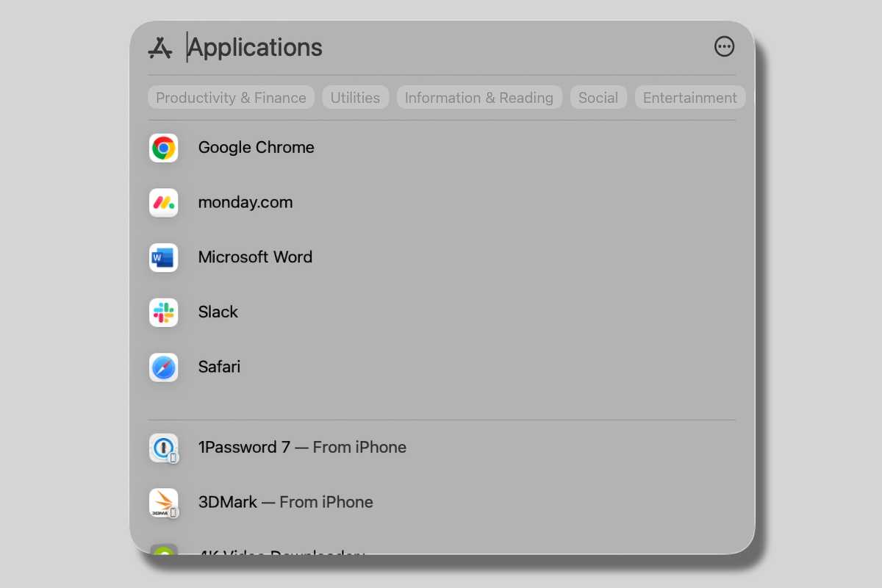The image size is (882, 588).
Task: Filter by Productivity & Finance category
Action: (231, 98)
